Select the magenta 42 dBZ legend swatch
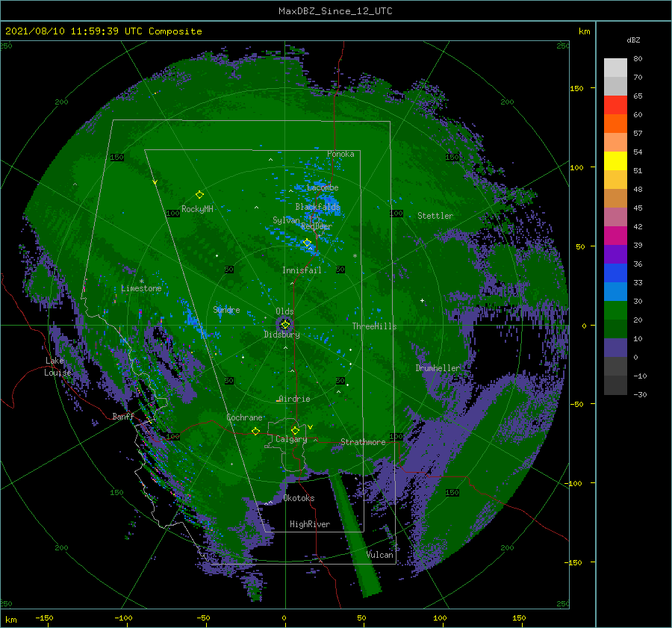The height and width of the screenshot is (628, 672). coord(615,235)
